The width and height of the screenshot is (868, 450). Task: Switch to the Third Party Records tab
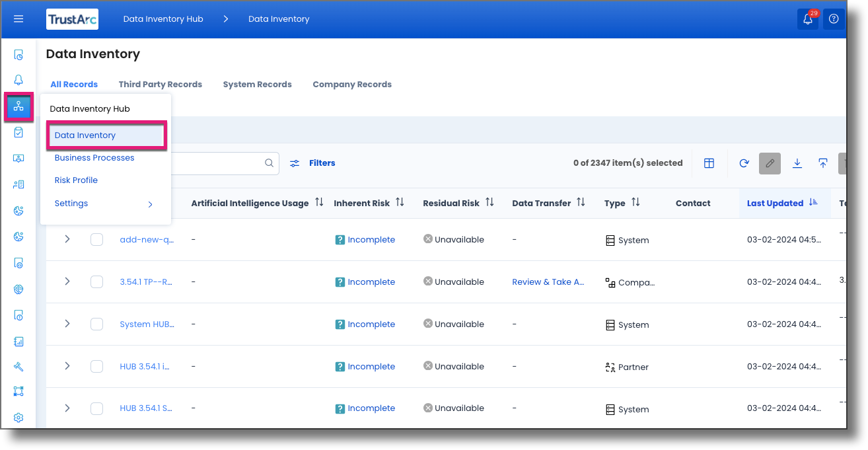[x=160, y=84]
